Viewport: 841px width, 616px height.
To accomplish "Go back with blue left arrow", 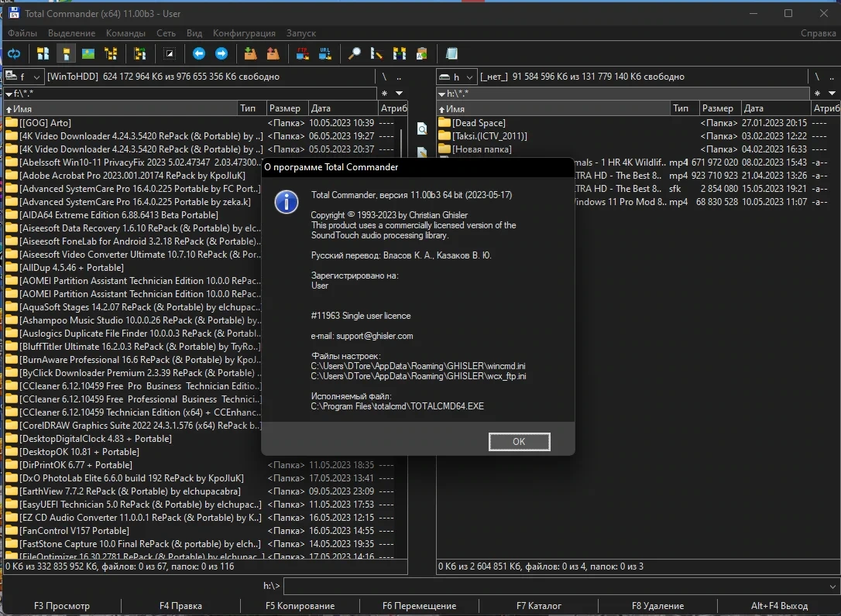I will (199, 53).
